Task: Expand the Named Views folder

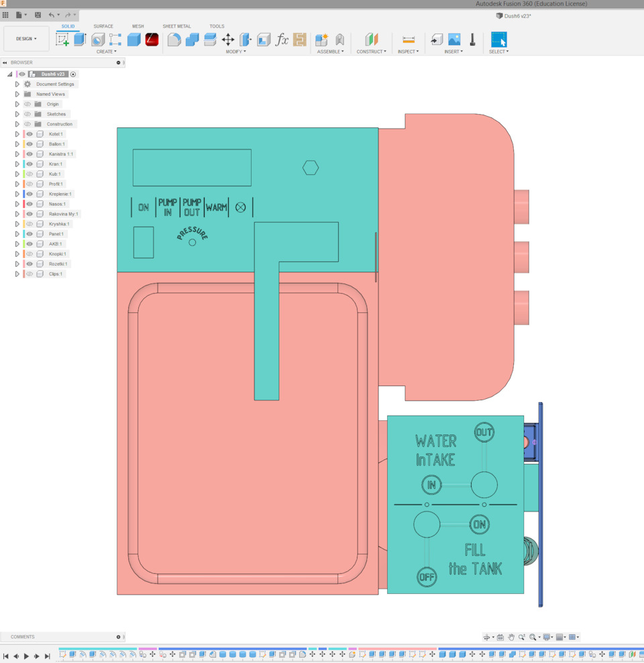Action: (x=17, y=95)
